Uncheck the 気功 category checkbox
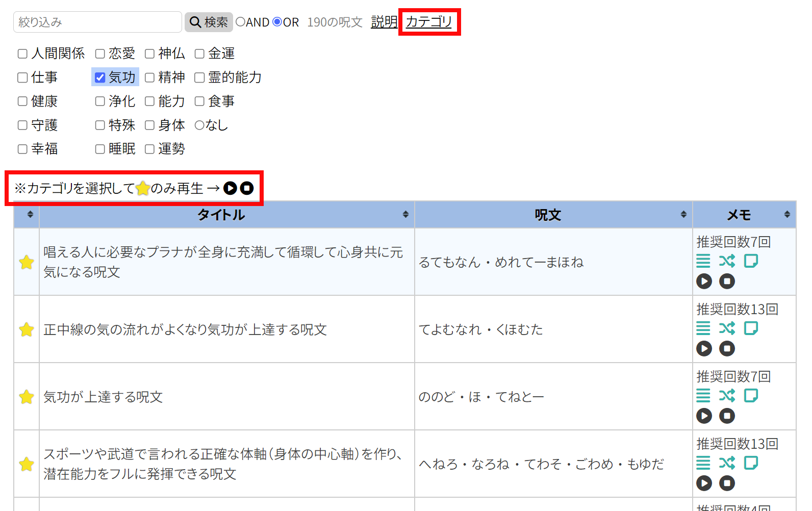Image resolution: width=812 pixels, height=511 pixels. (x=100, y=78)
